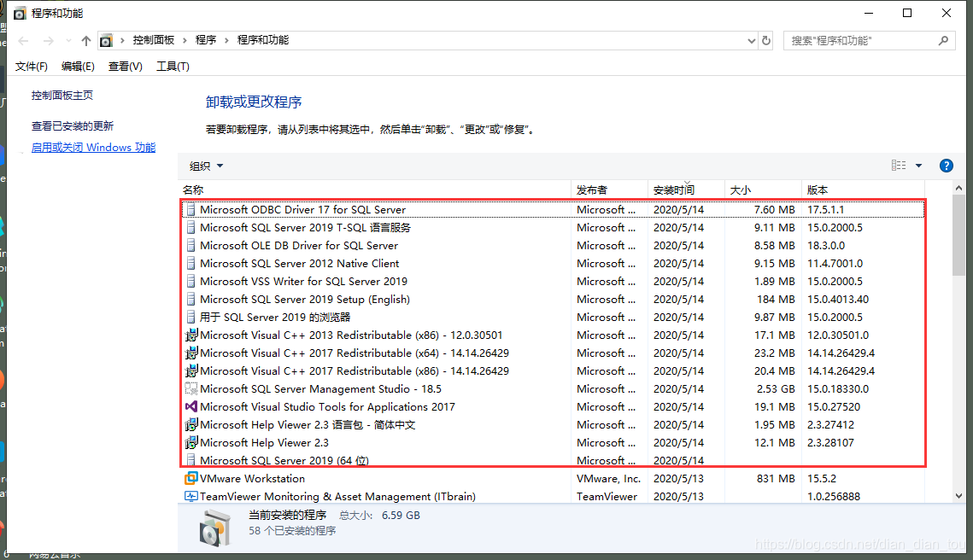Click the installed programs summary icon
This screenshot has height=560, width=973.
215,528
